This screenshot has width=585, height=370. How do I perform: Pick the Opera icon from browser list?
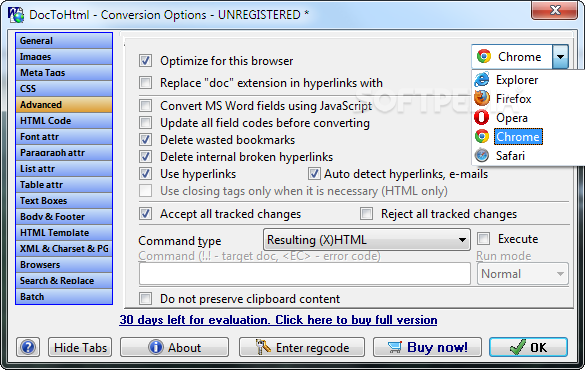(x=482, y=117)
